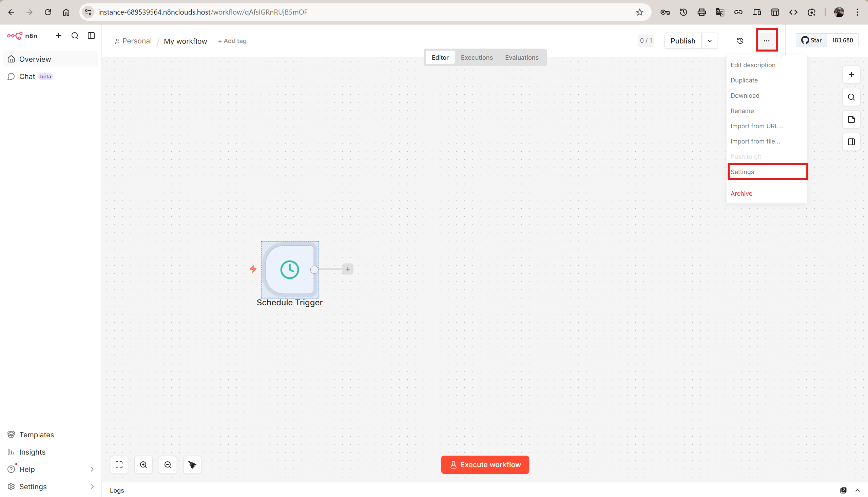Zoom out on the canvas
Screen dimensions: 868x497
pos(168,464)
